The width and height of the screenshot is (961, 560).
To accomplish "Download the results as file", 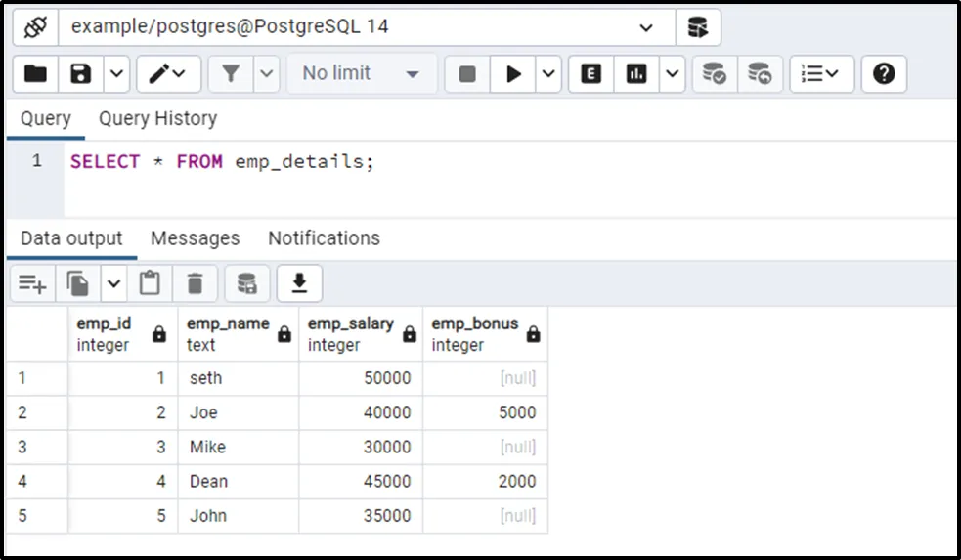I will (299, 283).
